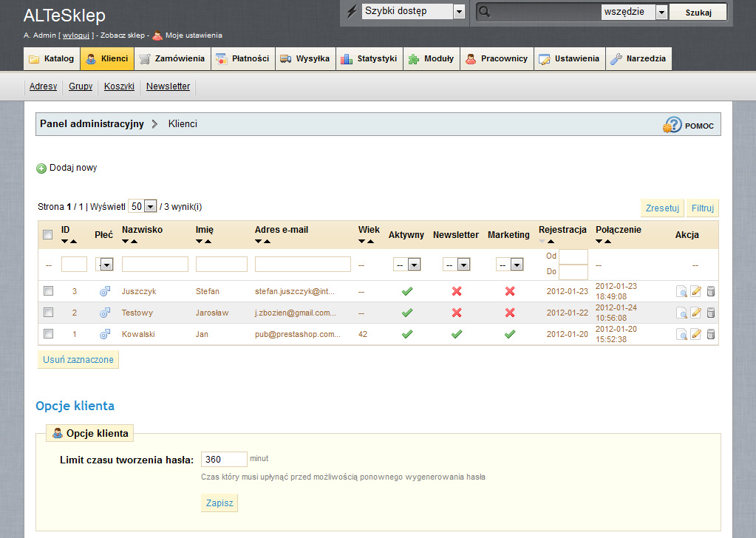
Task: Open the Adresy submenu link
Action: (43, 86)
